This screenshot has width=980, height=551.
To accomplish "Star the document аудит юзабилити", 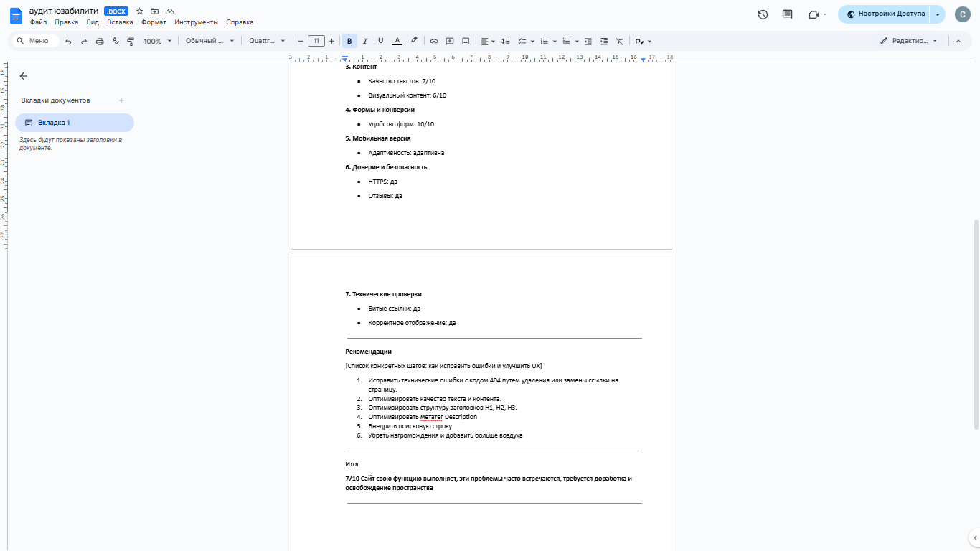I will tap(140, 11).
